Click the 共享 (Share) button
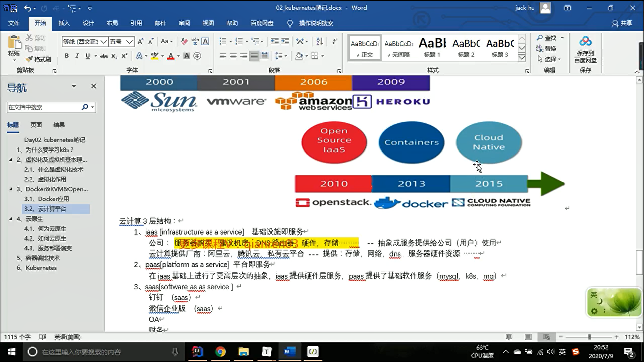 tap(622, 23)
